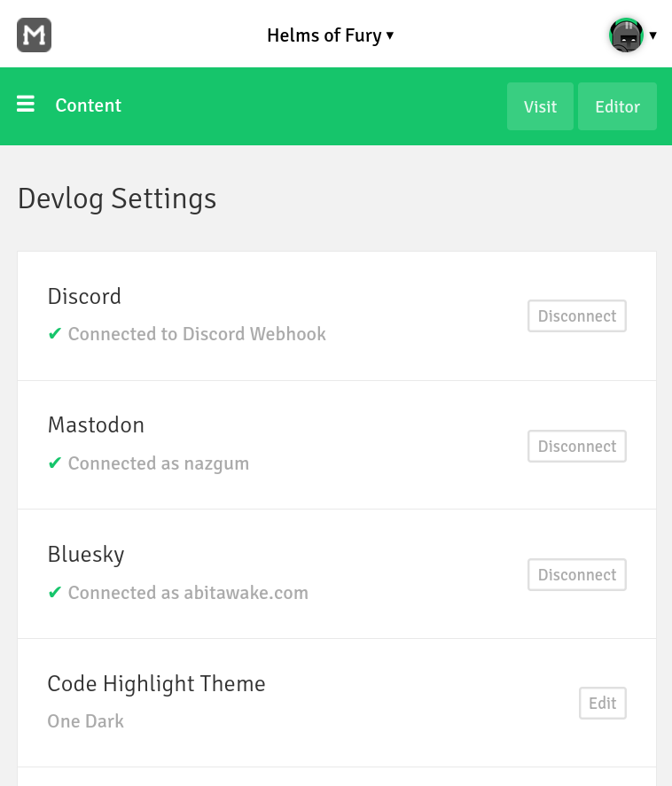Select the Discord section title
Screen dimensions: 672x786
[84, 296]
